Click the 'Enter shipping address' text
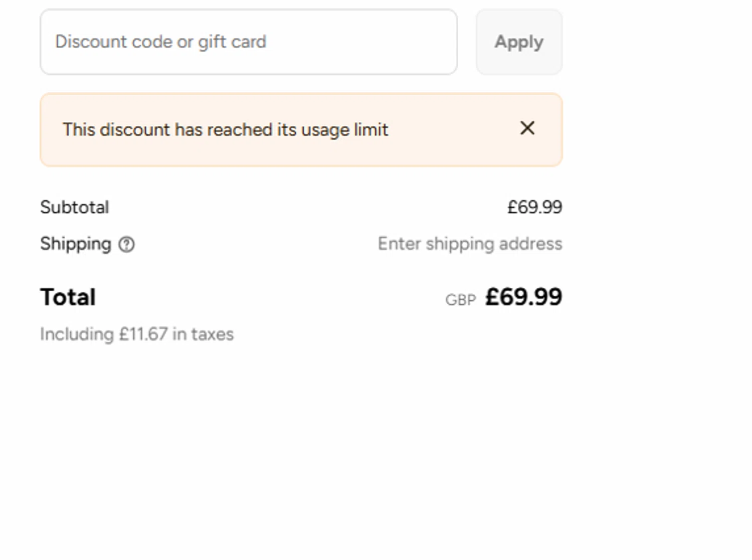Image resolution: width=752 pixels, height=560 pixels. (x=470, y=244)
